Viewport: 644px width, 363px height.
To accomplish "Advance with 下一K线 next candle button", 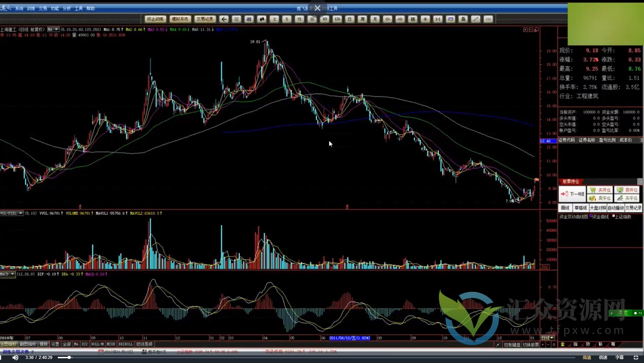I will (572, 194).
